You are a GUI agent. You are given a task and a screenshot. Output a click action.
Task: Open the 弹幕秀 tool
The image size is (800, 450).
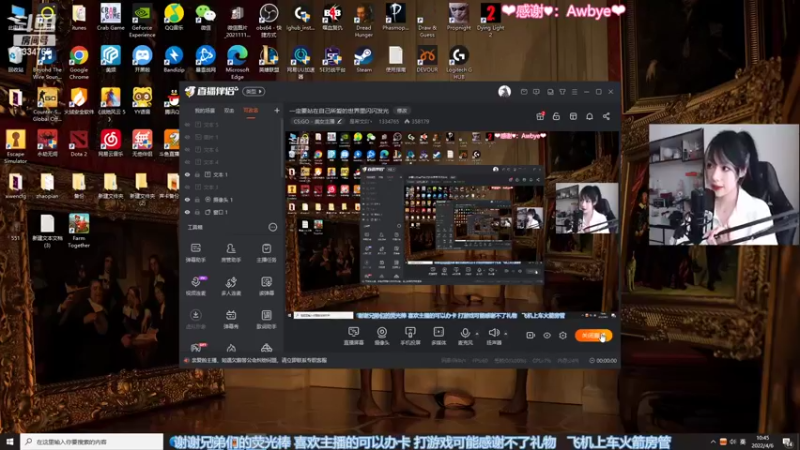(231, 319)
